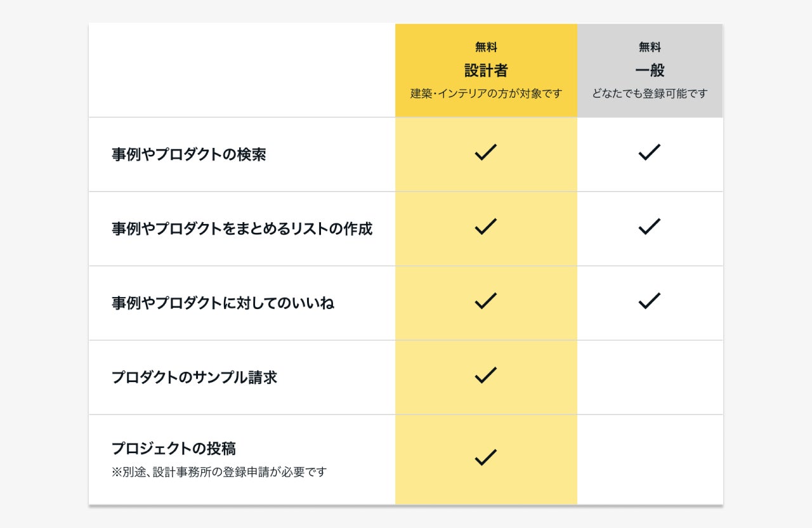Click 建築・インテリアの方が対象です description

click(486, 94)
